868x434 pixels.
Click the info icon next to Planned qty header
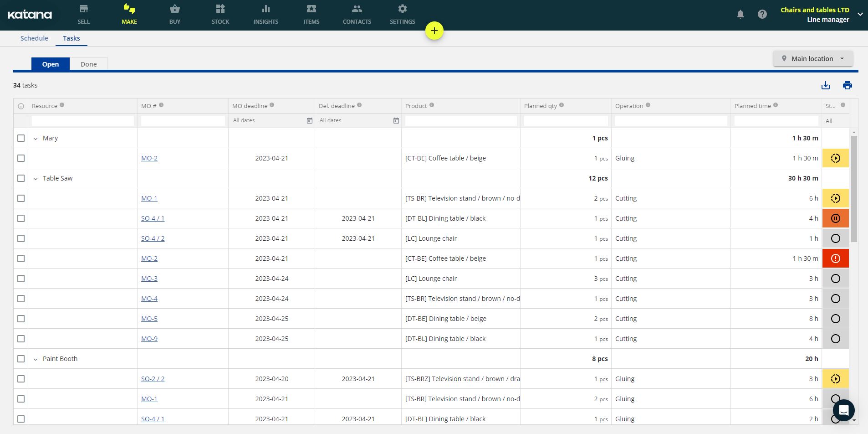(562, 105)
